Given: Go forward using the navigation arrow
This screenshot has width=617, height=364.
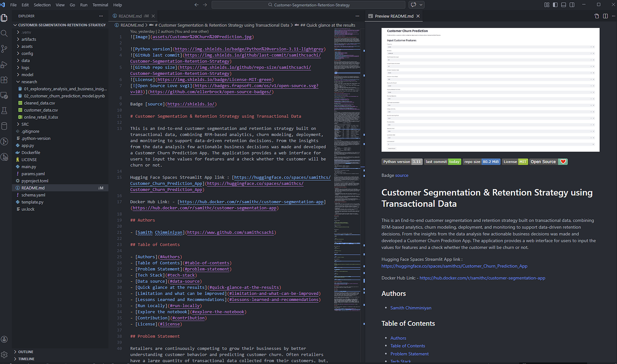Looking at the screenshot, I should click(x=205, y=5).
